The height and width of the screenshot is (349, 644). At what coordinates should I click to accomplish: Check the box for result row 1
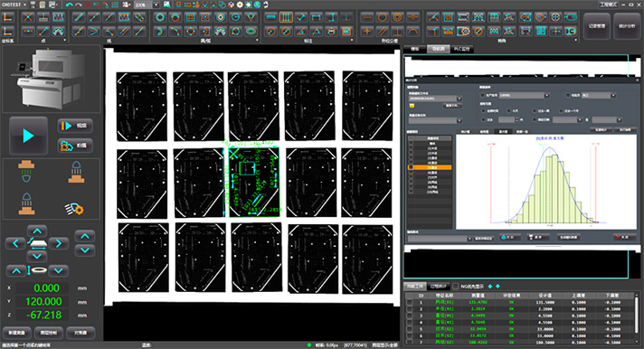410,302
